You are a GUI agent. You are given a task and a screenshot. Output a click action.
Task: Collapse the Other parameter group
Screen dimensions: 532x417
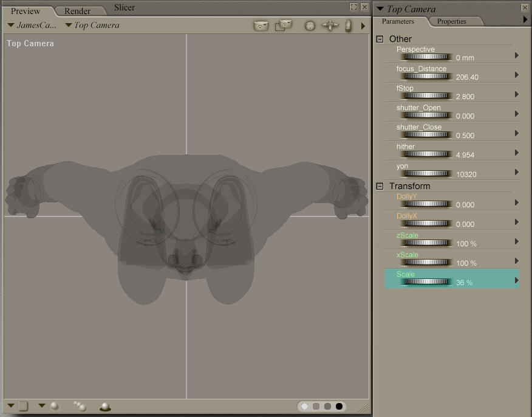pos(380,39)
